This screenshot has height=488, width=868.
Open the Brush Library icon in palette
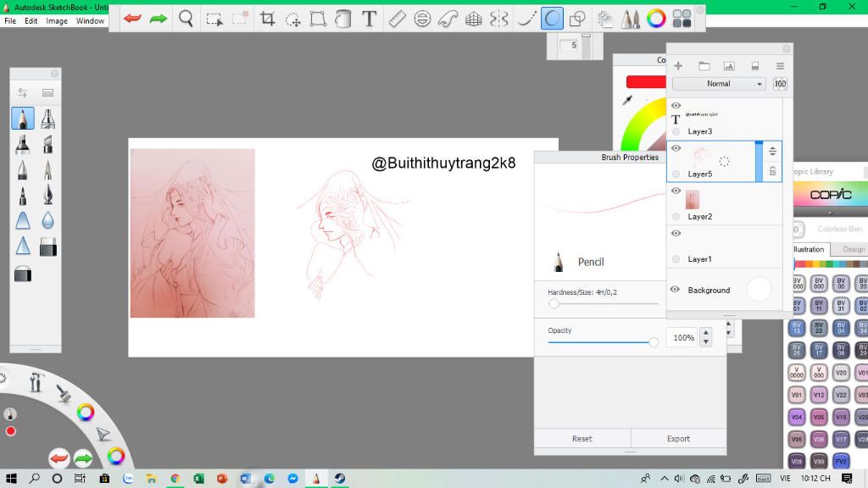47,92
